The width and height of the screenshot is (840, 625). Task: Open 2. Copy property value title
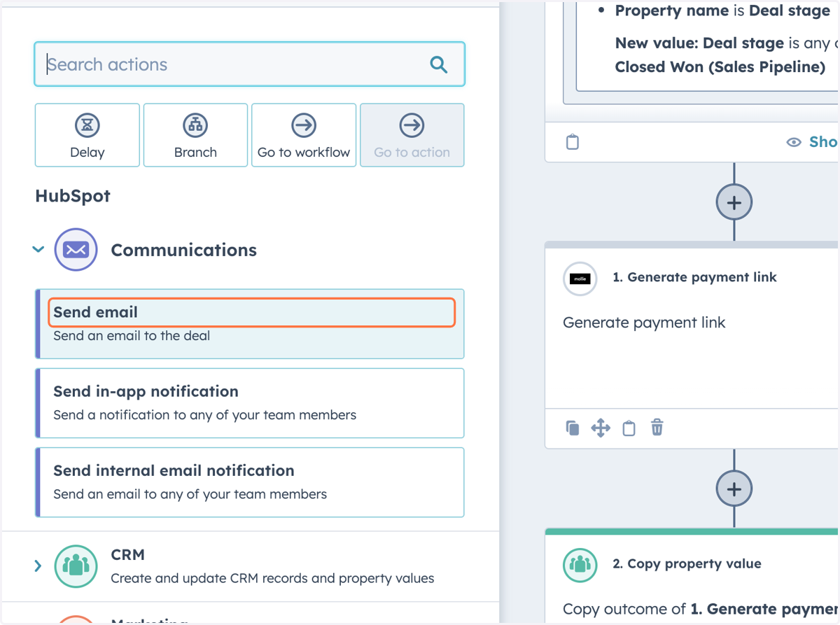tap(687, 563)
